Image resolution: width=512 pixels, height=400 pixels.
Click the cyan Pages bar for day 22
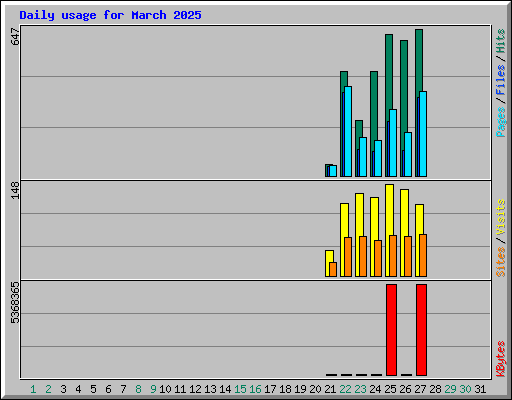[x=348, y=131]
